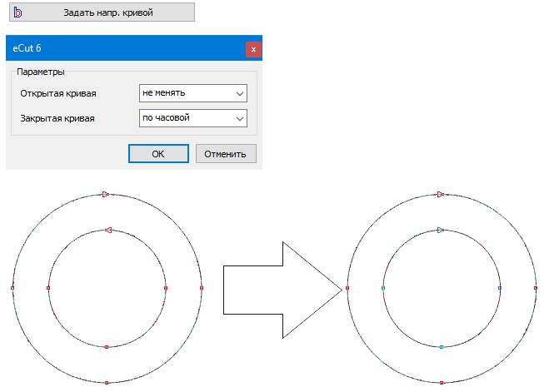Select the leftmost node of left outer circle
544x392 pixels.
pyautogui.click(x=12, y=288)
